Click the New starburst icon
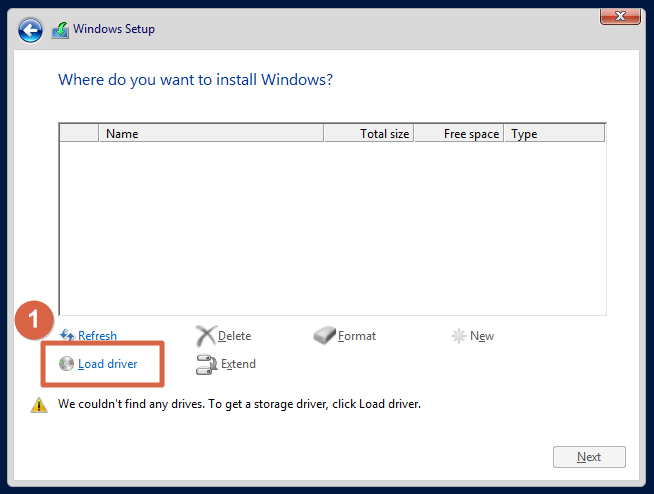The height and width of the screenshot is (494, 654). coord(458,335)
